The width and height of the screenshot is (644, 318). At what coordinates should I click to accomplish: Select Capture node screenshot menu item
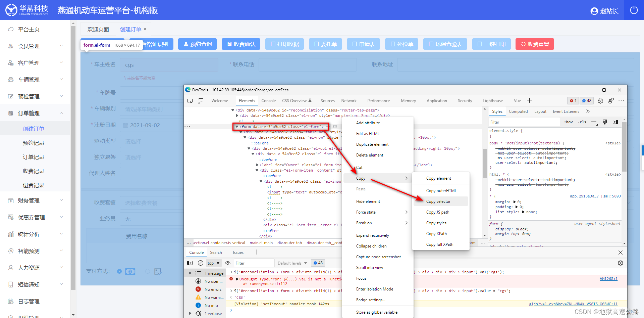(x=378, y=257)
